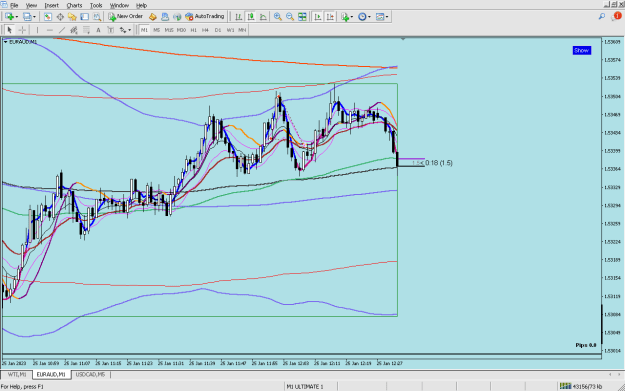Open the Indicators list icon

pos(345,17)
